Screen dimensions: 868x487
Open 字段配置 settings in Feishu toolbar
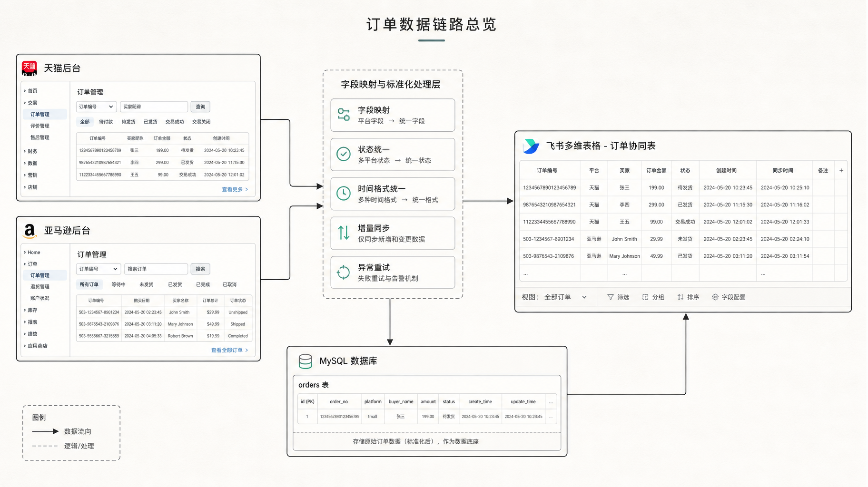tap(729, 297)
